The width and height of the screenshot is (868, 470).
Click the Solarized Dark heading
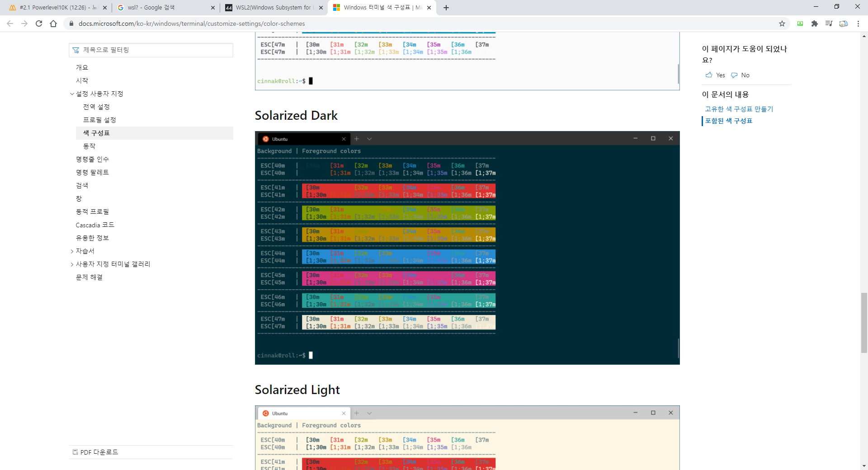pyautogui.click(x=296, y=115)
